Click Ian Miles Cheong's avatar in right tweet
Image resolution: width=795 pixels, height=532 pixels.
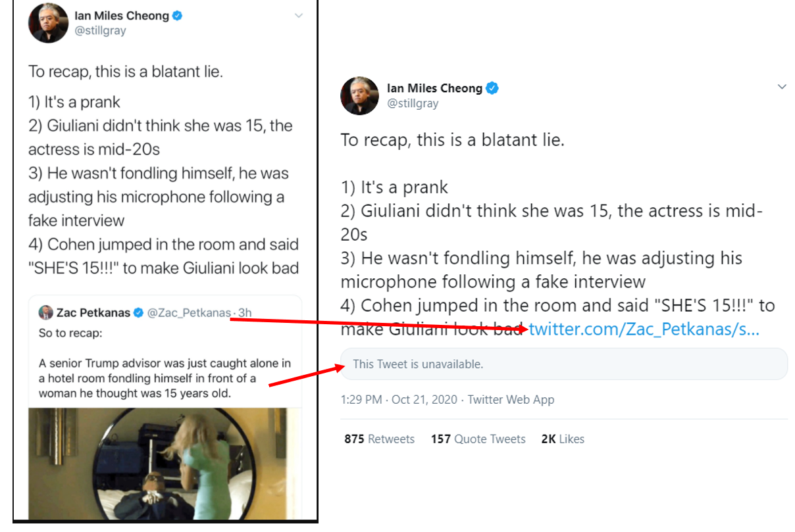(359, 95)
